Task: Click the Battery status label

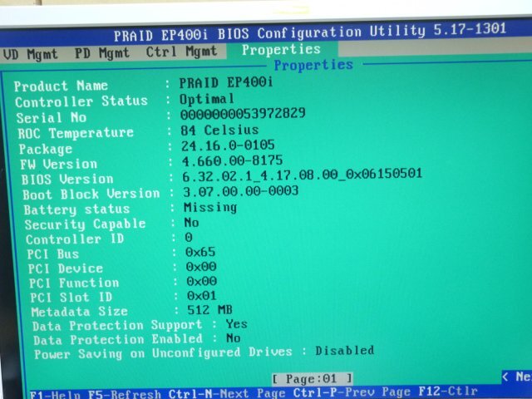Action: [76, 209]
